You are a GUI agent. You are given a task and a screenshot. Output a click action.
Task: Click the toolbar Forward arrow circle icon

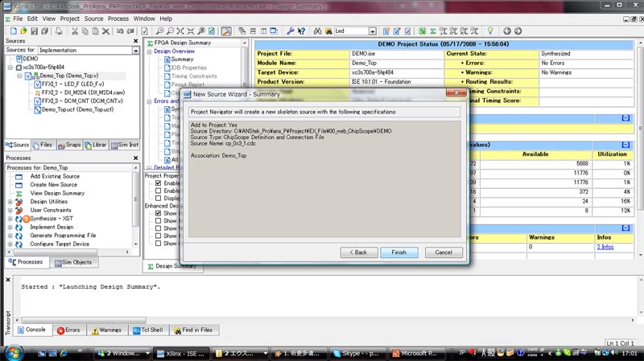[518, 31]
